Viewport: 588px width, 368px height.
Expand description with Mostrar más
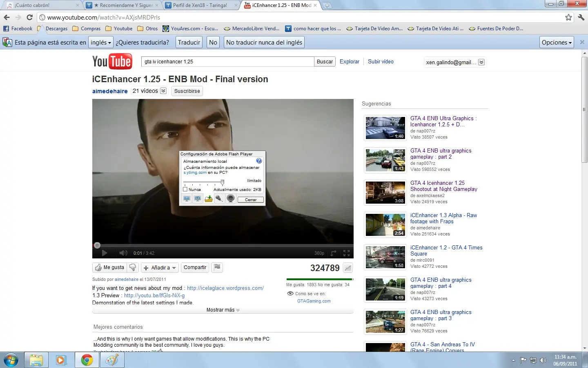[x=223, y=310]
